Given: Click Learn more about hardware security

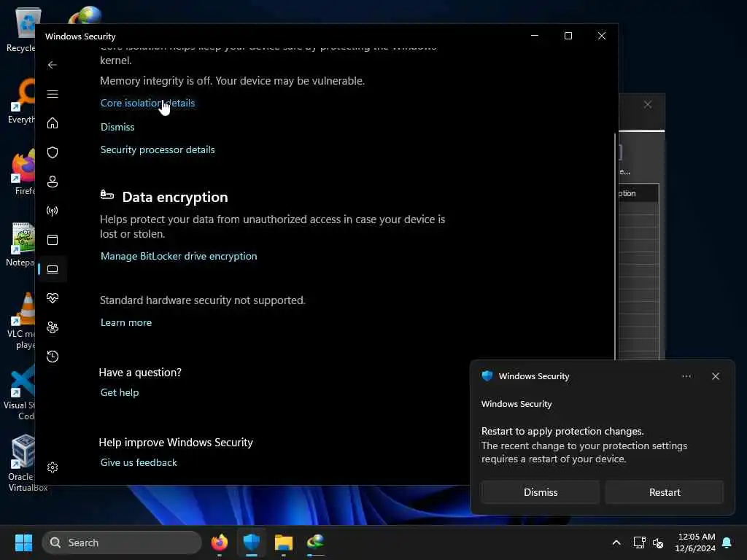Looking at the screenshot, I should tap(126, 322).
